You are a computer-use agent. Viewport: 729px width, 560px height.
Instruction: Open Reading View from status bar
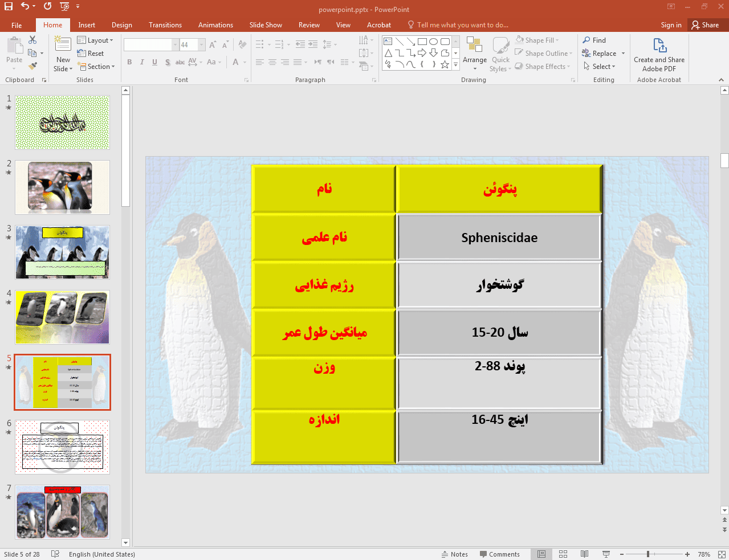coord(584,554)
